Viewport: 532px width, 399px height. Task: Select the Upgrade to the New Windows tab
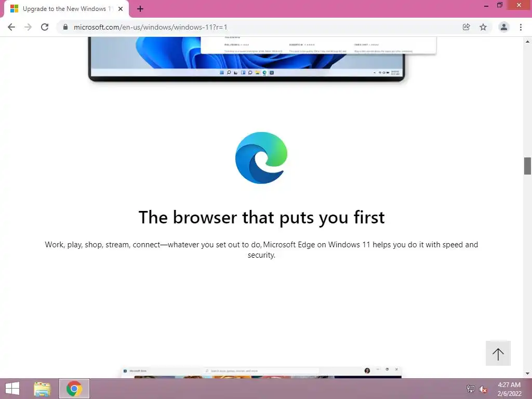[66, 9]
